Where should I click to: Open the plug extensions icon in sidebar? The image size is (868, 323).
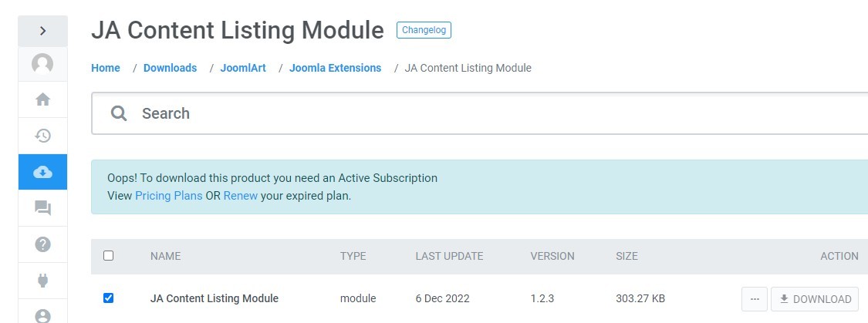click(43, 281)
